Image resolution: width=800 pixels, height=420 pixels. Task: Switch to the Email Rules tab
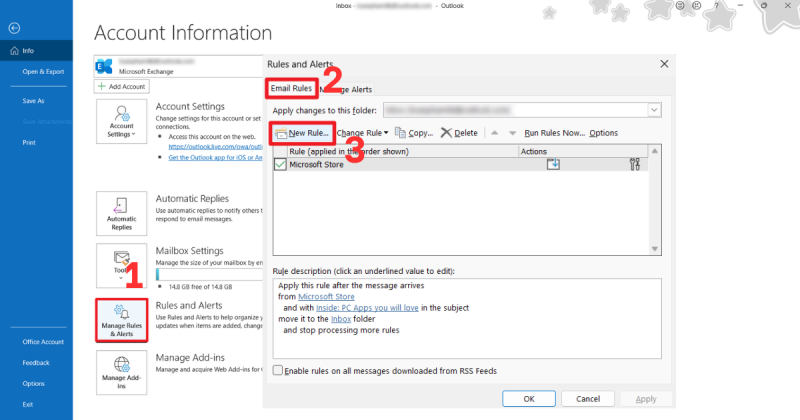pos(292,89)
